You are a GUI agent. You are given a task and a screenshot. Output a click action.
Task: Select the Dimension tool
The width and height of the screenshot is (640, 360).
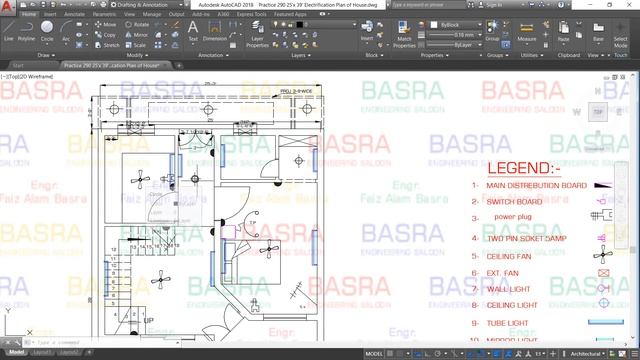tap(215, 31)
